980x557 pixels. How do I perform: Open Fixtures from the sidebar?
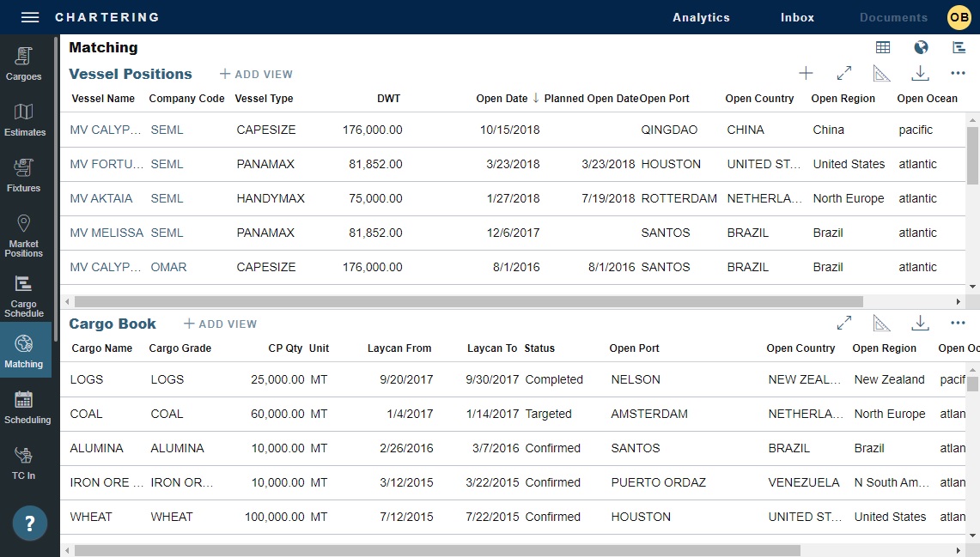[24, 176]
